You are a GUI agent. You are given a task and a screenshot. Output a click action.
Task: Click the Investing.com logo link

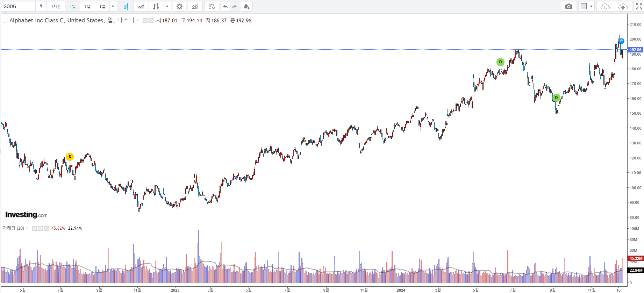pos(26,215)
